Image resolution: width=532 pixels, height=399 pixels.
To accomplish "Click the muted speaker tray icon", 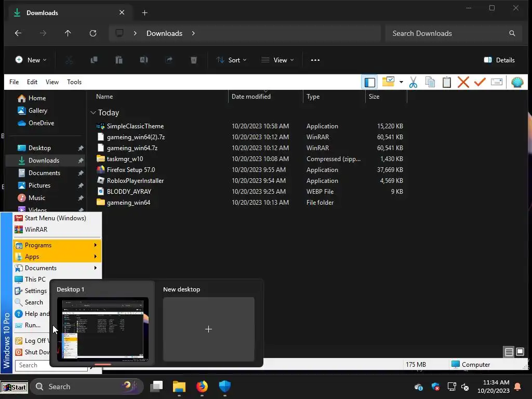I will click(x=465, y=387).
